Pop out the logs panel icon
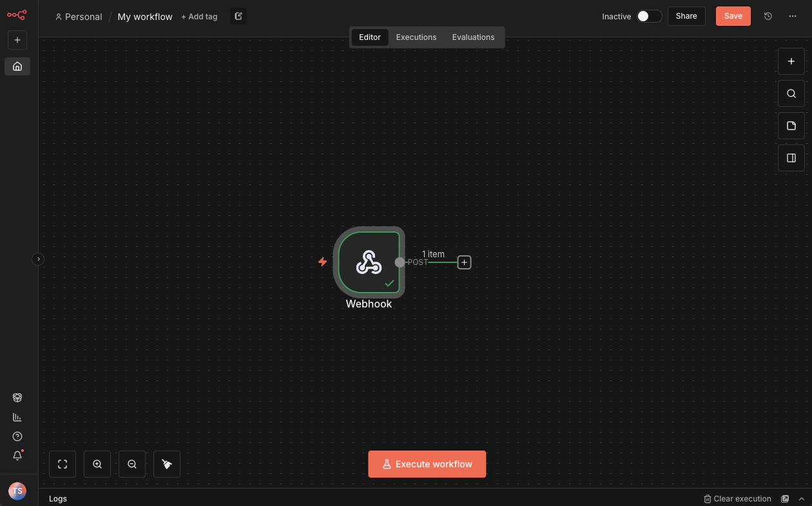Viewport: 812px width, 506px height. click(x=785, y=499)
